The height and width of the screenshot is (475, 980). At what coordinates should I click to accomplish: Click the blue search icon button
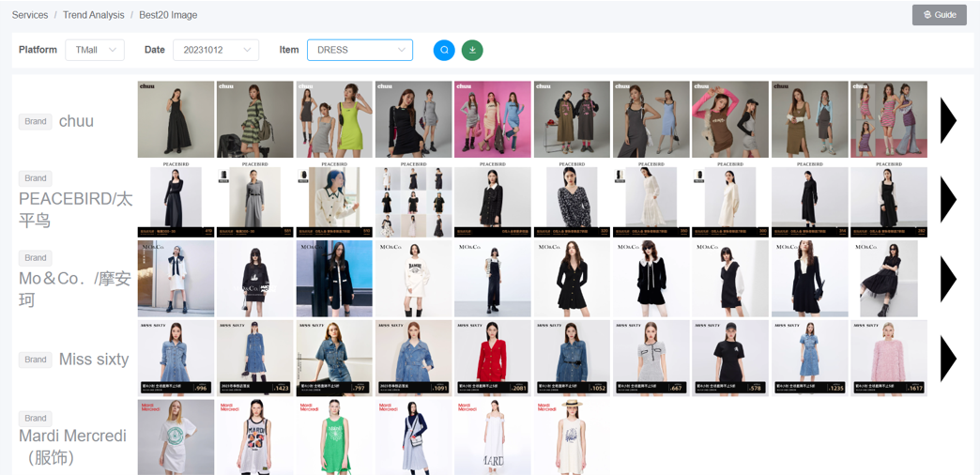pyautogui.click(x=444, y=50)
